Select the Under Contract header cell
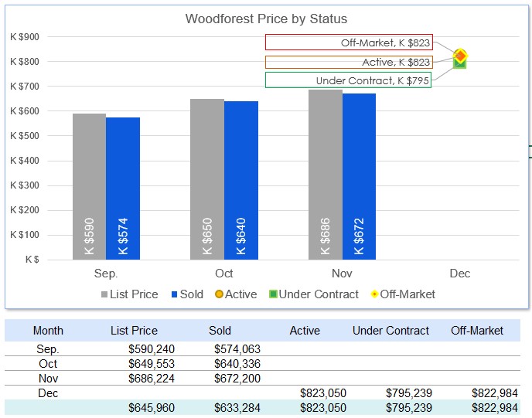The image size is (532, 418). coord(390,331)
